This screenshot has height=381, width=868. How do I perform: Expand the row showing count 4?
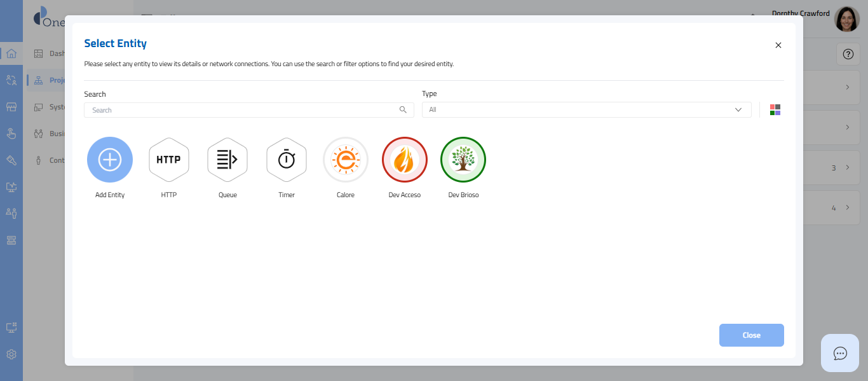(x=847, y=208)
